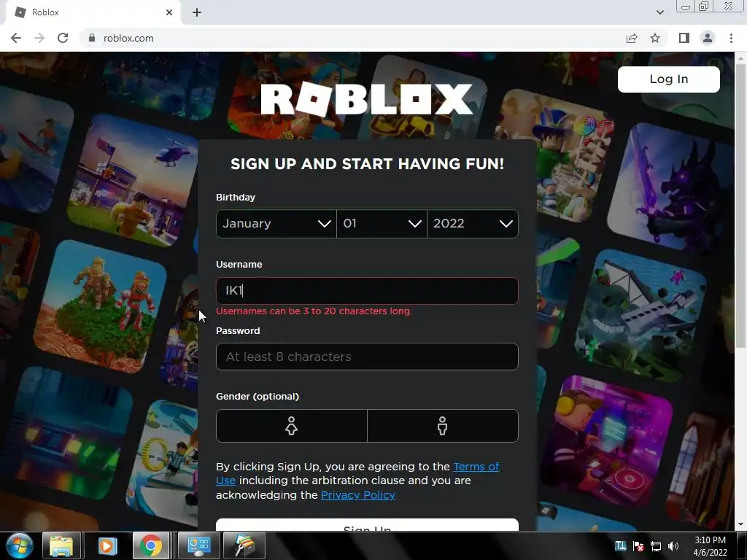Select the female gender option

pyautogui.click(x=292, y=426)
